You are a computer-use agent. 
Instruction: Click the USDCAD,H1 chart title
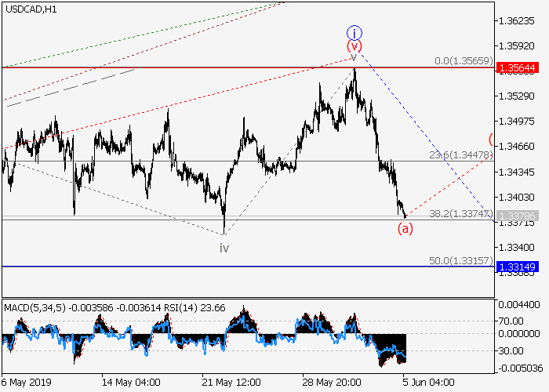(x=30, y=9)
